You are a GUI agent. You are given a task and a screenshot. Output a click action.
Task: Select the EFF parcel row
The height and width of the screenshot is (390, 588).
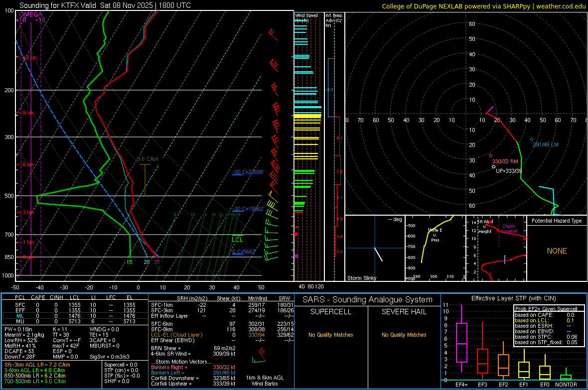pos(75,310)
